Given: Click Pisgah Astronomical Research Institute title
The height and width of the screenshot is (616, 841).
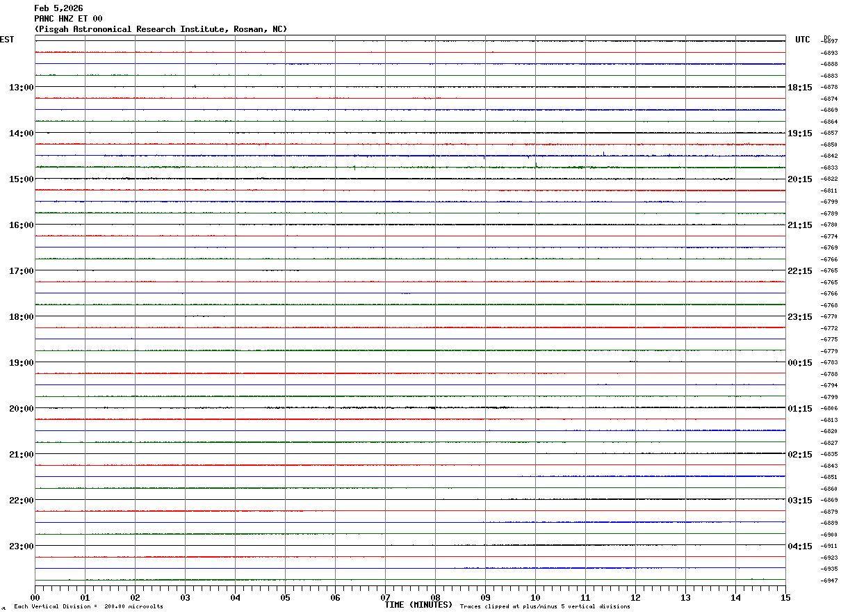Looking at the screenshot, I should 161,29.
